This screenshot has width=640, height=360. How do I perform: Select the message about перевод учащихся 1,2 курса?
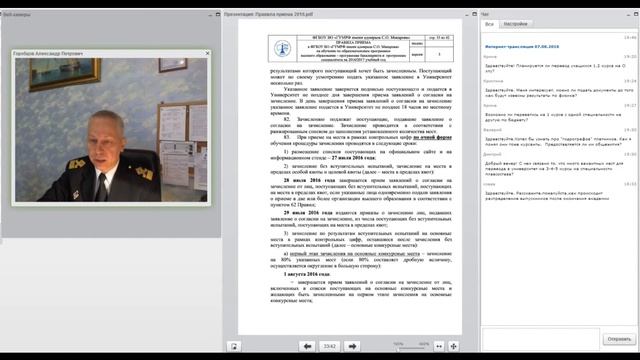tap(555, 68)
